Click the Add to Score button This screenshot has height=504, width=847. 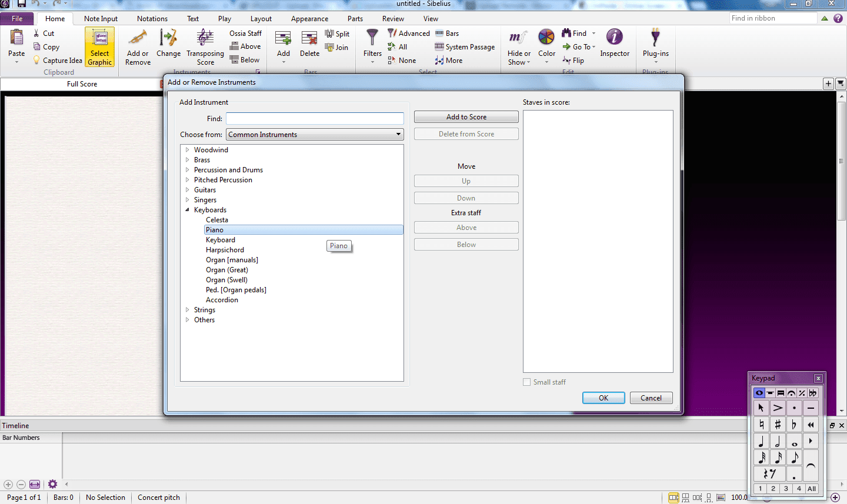(x=466, y=117)
